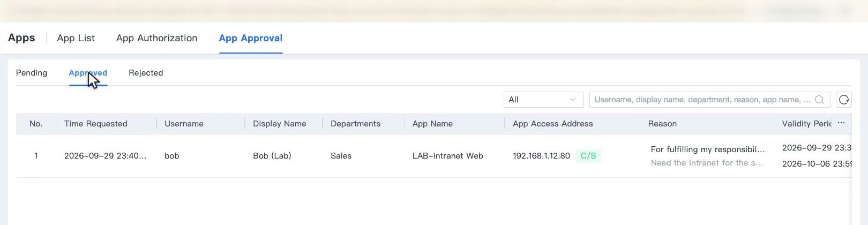Screen dimensions: 868x225
Task: Click the username cell 'bob'
Action: coord(172,156)
